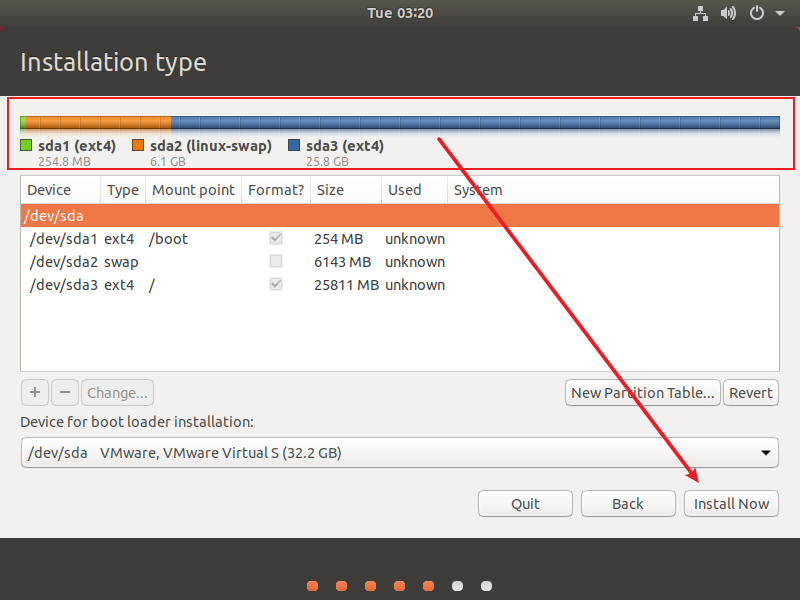Click the Mount point column header
This screenshot has height=600, width=800.
[x=193, y=190]
